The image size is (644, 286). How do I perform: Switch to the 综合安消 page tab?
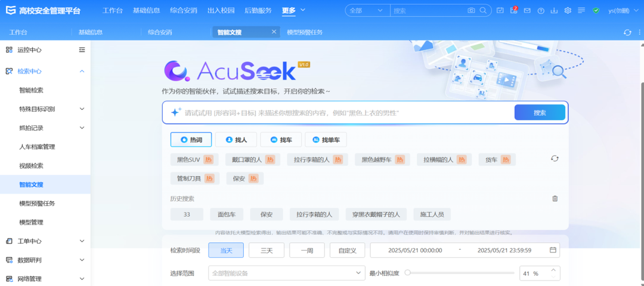pyautogui.click(x=160, y=32)
